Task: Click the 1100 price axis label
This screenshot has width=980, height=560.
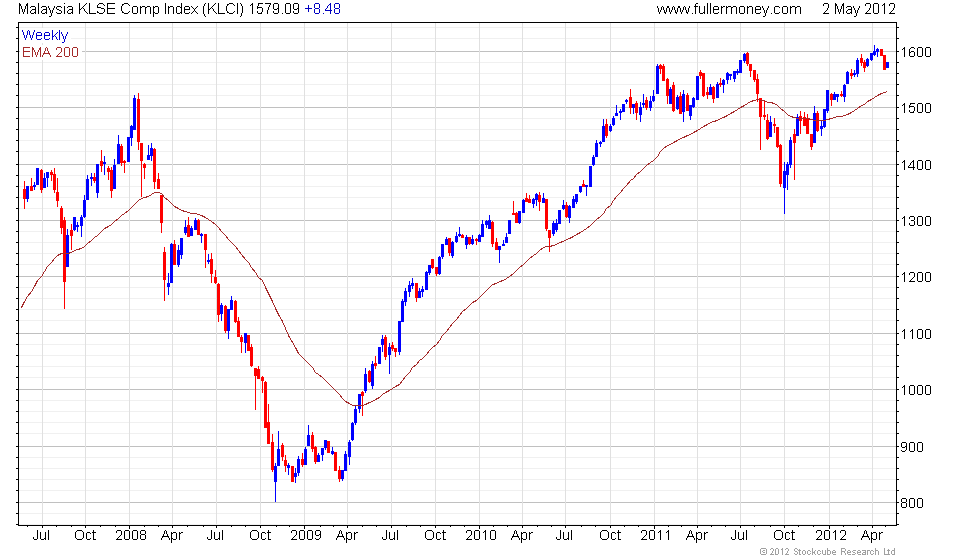Action: click(x=916, y=334)
